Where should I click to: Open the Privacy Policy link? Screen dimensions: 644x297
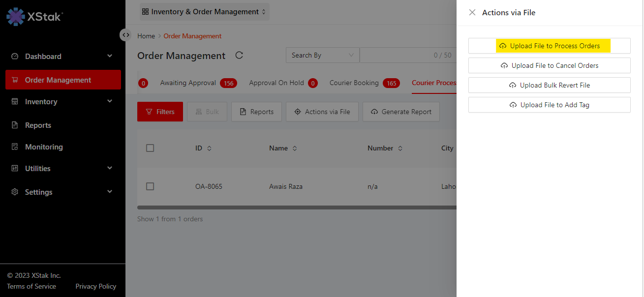point(96,286)
